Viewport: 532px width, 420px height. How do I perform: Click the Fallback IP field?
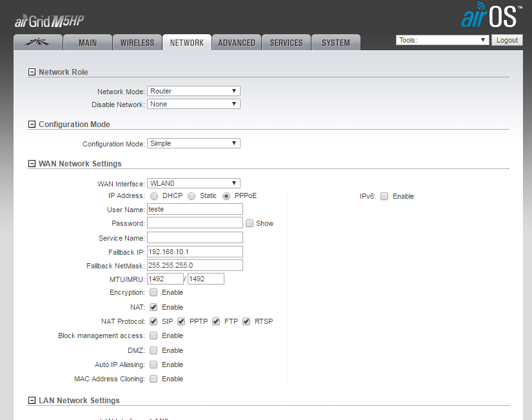[x=195, y=252]
